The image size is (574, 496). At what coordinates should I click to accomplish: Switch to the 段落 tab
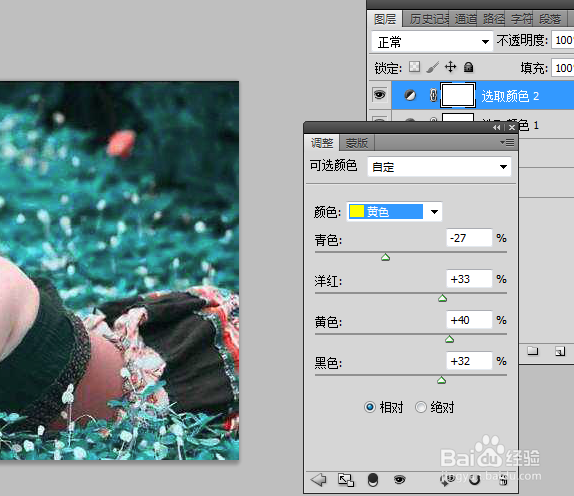[550, 19]
